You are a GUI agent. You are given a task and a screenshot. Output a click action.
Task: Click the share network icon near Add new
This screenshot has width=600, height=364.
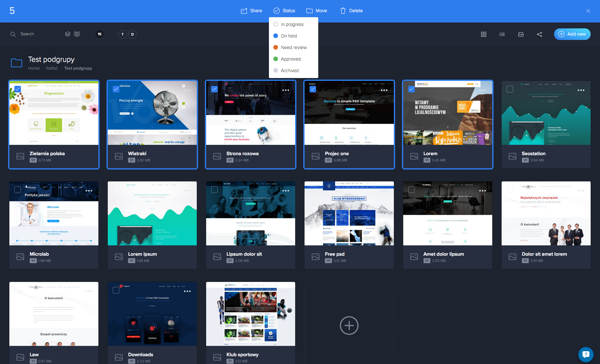[539, 34]
